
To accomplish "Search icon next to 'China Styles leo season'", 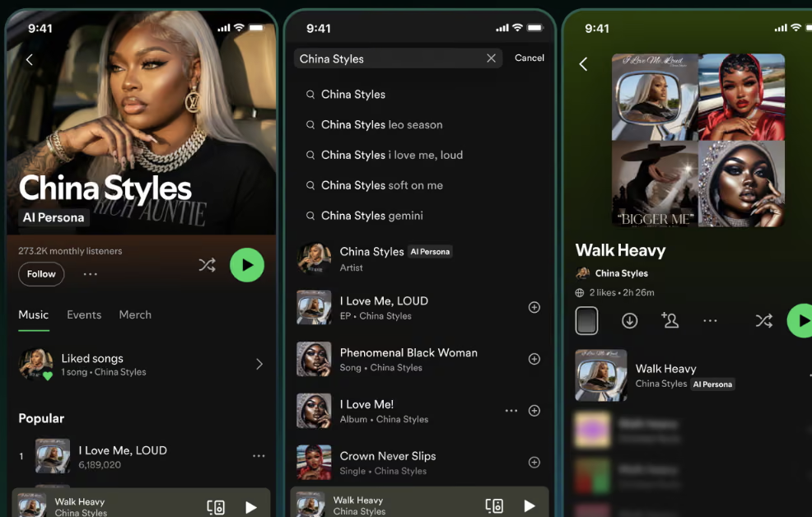I will 310,124.
